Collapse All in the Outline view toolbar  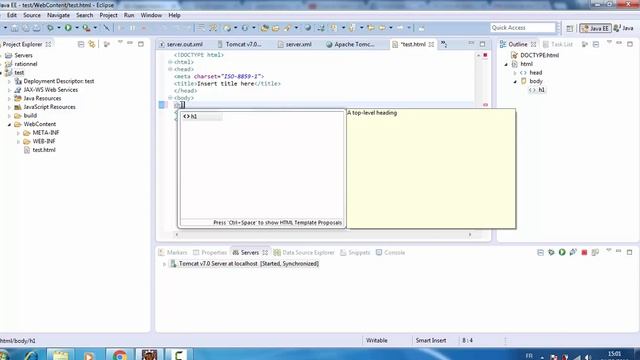click(x=596, y=44)
